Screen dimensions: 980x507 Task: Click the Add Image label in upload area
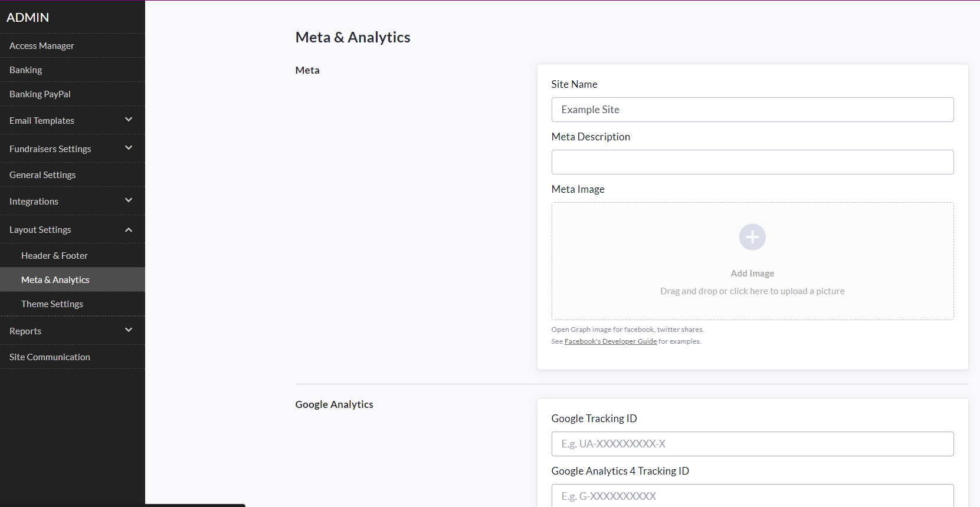click(x=752, y=274)
